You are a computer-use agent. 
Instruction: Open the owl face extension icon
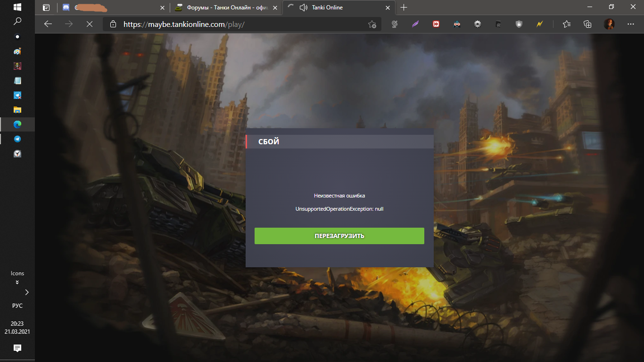click(457, 24)
